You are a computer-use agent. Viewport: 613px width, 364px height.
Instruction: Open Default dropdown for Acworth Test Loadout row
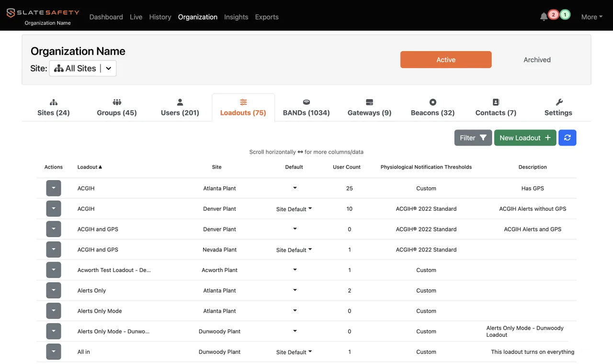coord(295,270)
